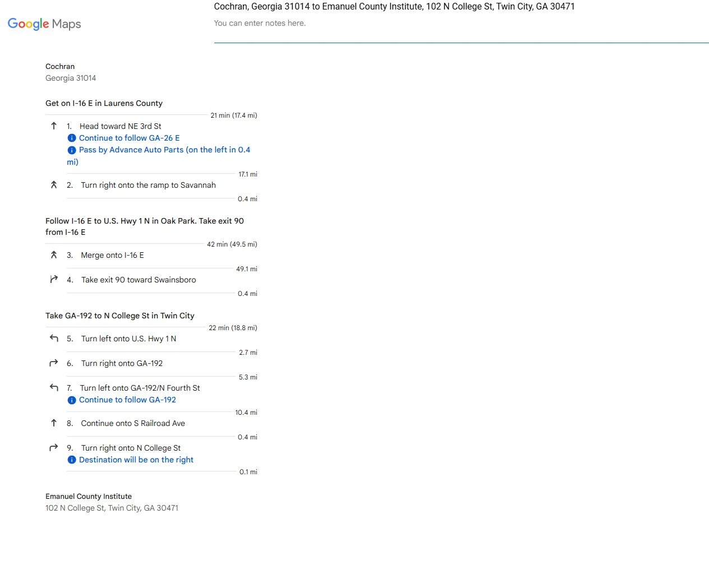709x588 pixels.
Task: Click the straight arrow icon for step 1
Action: tap(54, 126)
